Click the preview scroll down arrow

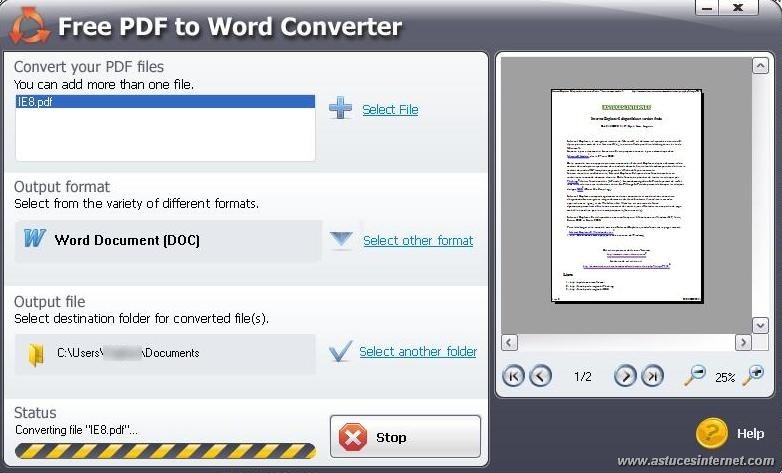coord(760,325)
